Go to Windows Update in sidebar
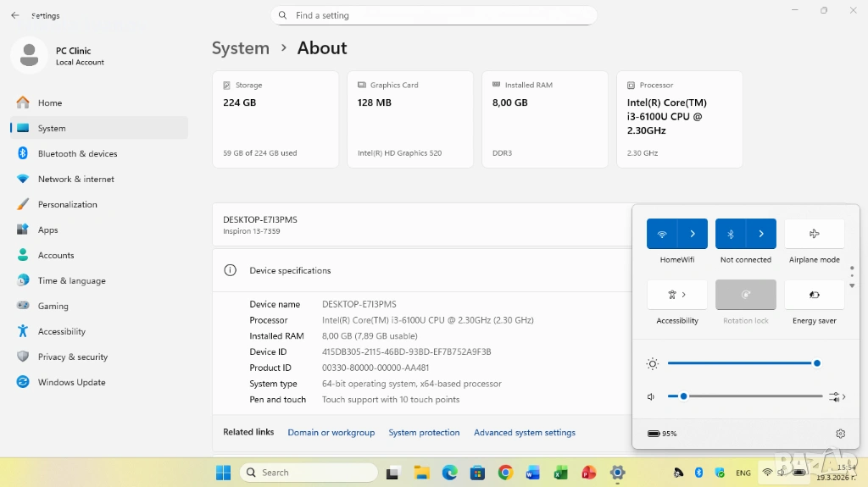 coord(71,382)
